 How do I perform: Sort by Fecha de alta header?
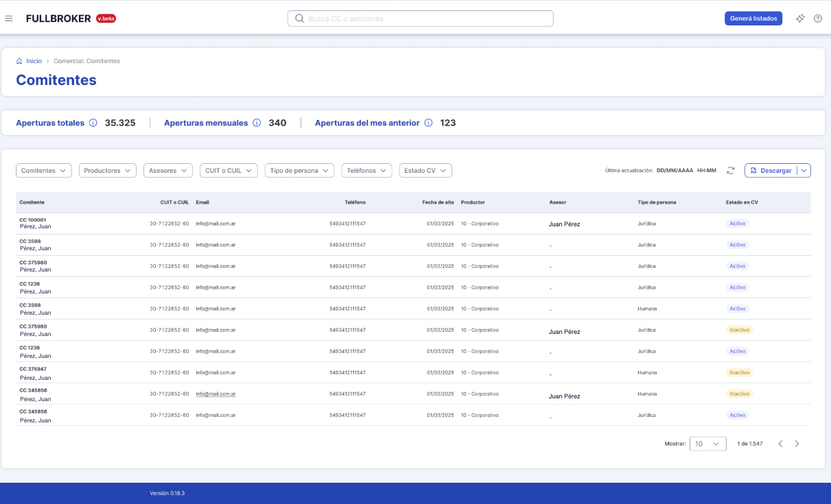pos(438,202)
